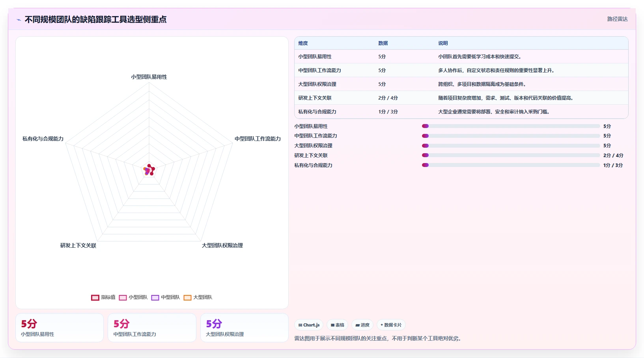This screenshot has height=358, width=644.
Task: Open the 5分 小型团队易用性 data card
Action: pos(60,328)
